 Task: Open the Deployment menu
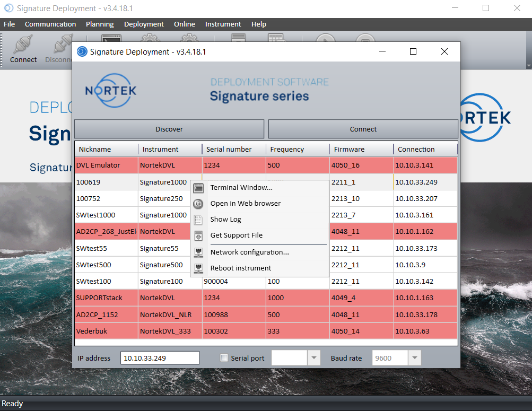(144, 24)
